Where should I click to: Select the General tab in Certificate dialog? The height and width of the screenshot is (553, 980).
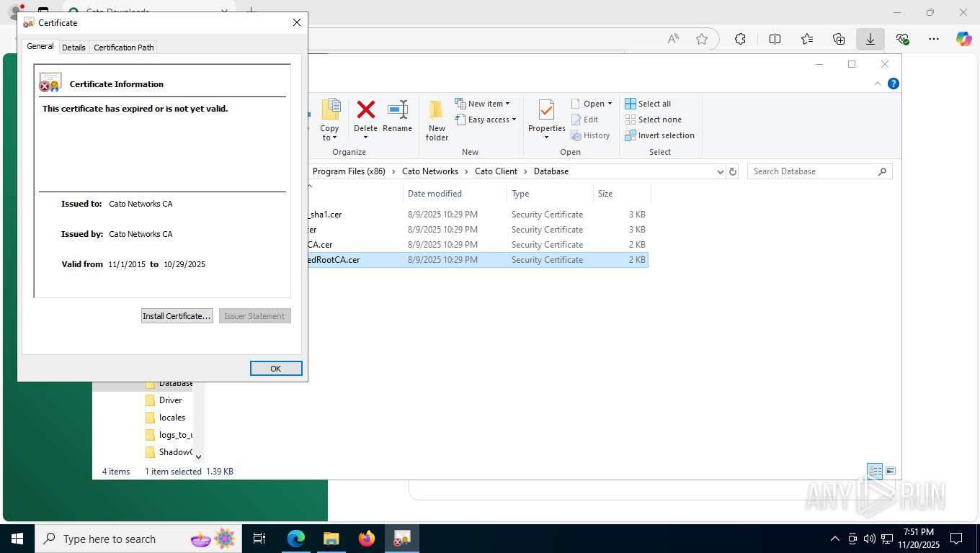tap(40, 46)
